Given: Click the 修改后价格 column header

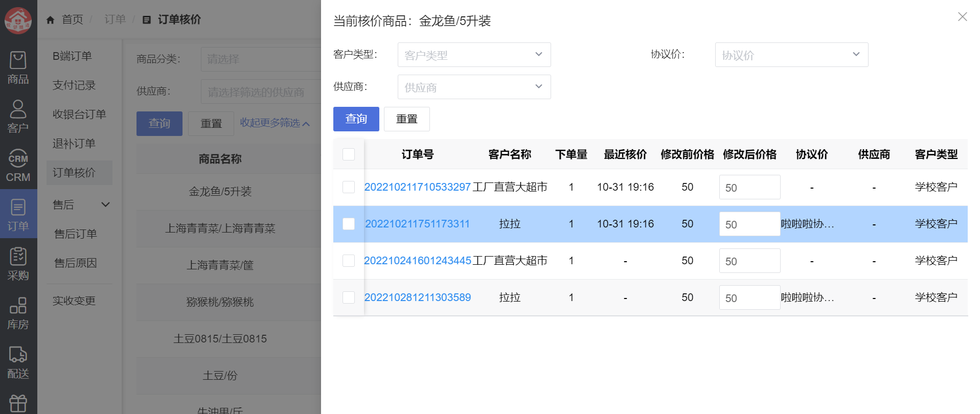Looking at the screenshot, I should click(749, 154).
